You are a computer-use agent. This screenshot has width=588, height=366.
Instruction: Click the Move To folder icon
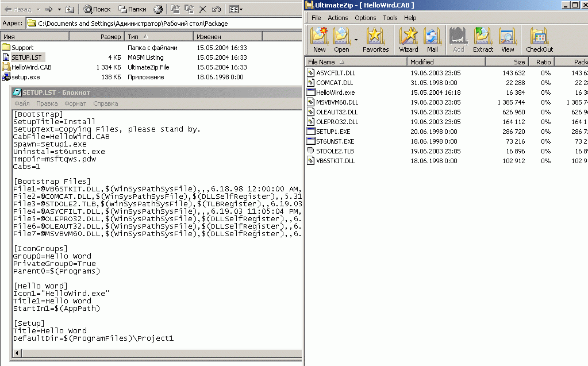[x=175, y=9]
